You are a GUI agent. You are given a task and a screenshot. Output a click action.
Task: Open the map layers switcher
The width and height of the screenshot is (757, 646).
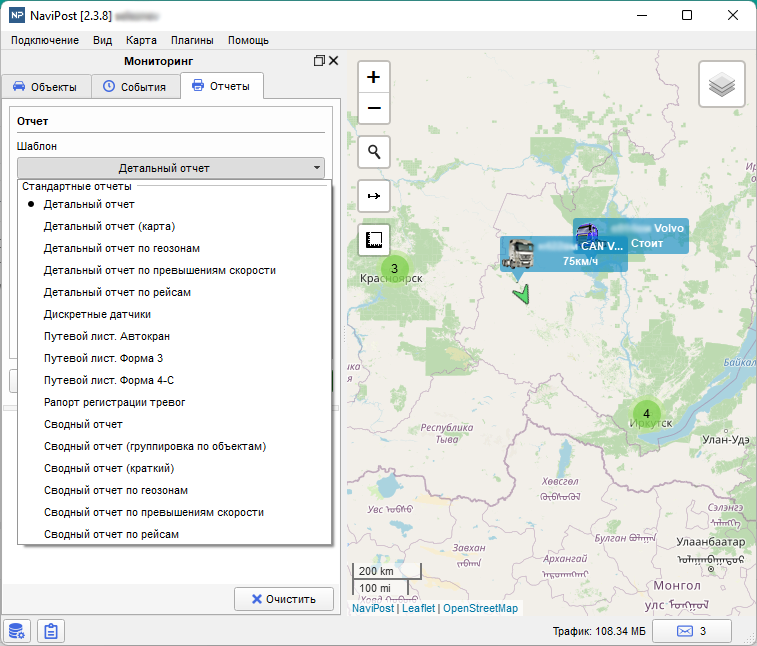721,85
